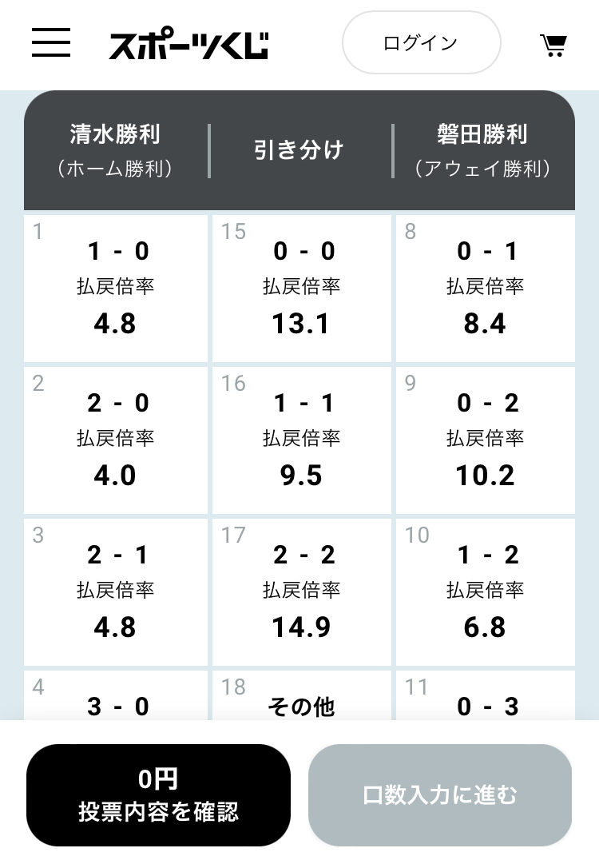Click the スポーツくじ logo
Viewport: 599px width, 868px height.
tap(188, 44)
